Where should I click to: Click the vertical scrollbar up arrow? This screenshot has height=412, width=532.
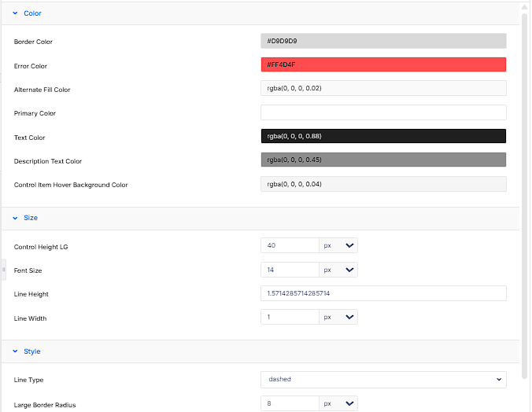[x=525, y=7]
